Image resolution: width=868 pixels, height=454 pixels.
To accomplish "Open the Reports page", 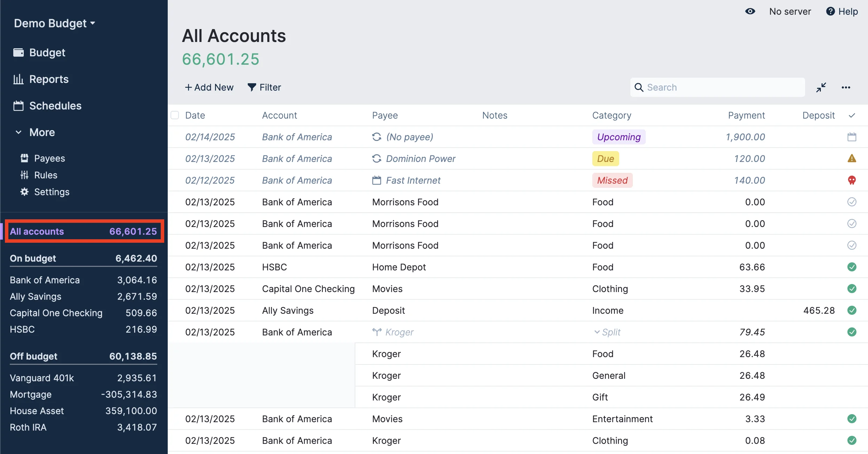I will point(49,79).
